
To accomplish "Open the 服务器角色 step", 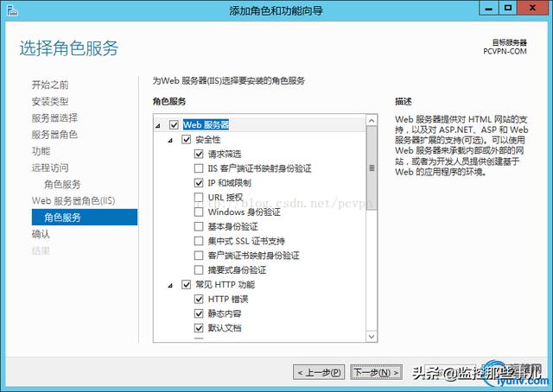I will click(x=54, y=135).
